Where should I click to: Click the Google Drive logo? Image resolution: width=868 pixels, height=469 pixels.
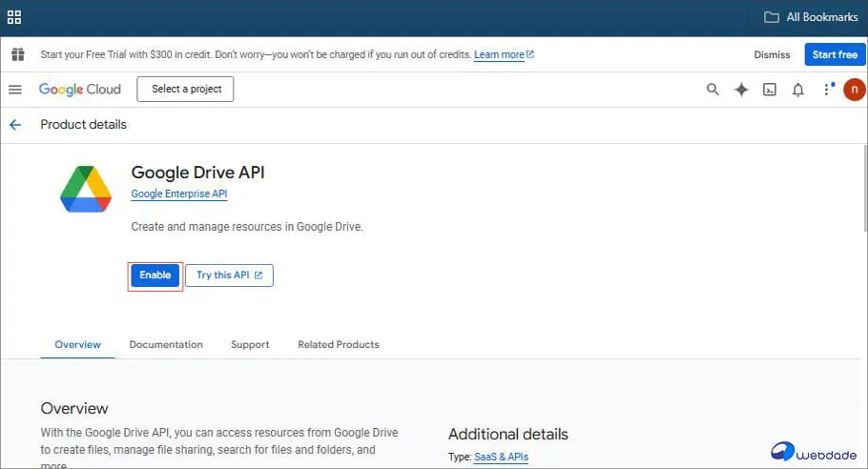86,189
